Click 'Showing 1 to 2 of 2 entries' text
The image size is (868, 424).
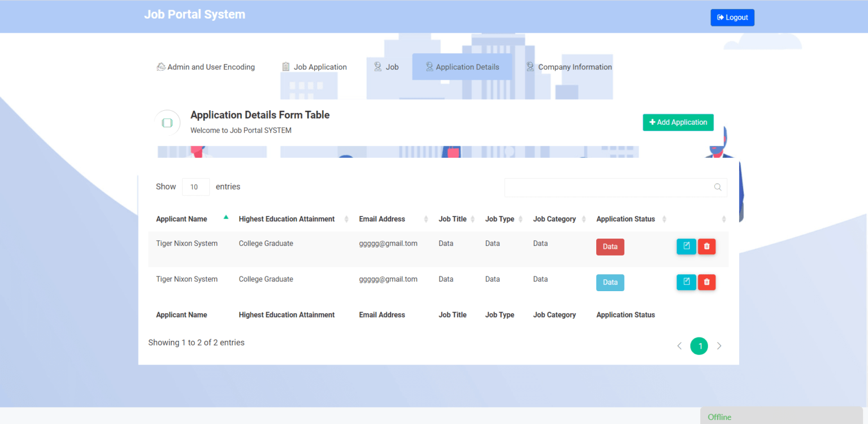(x=197, y=343)
